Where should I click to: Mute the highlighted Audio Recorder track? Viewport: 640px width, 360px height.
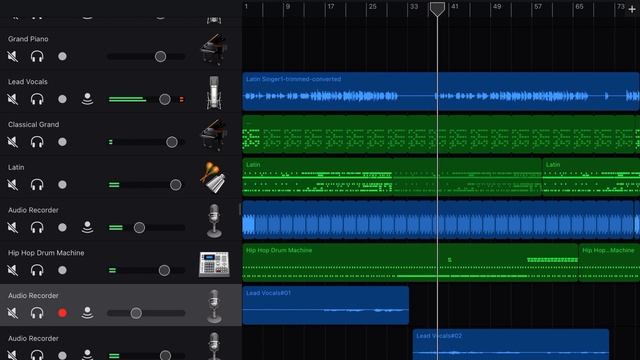13,313
